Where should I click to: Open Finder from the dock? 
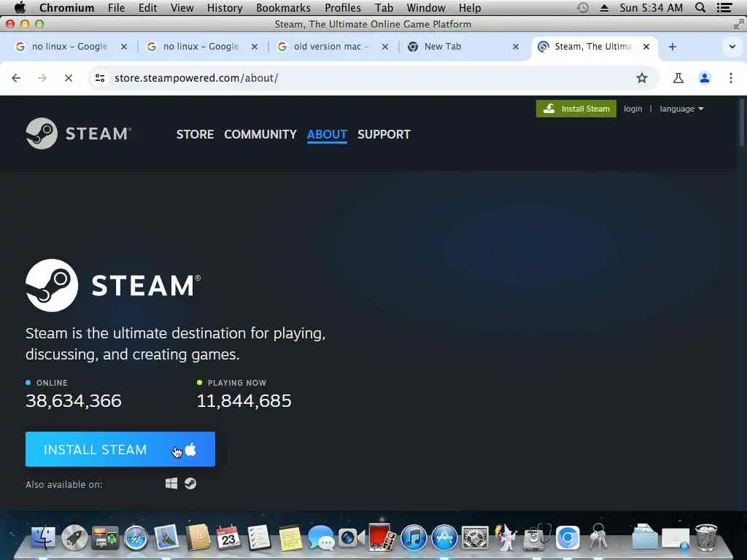[x=43, y=537]
